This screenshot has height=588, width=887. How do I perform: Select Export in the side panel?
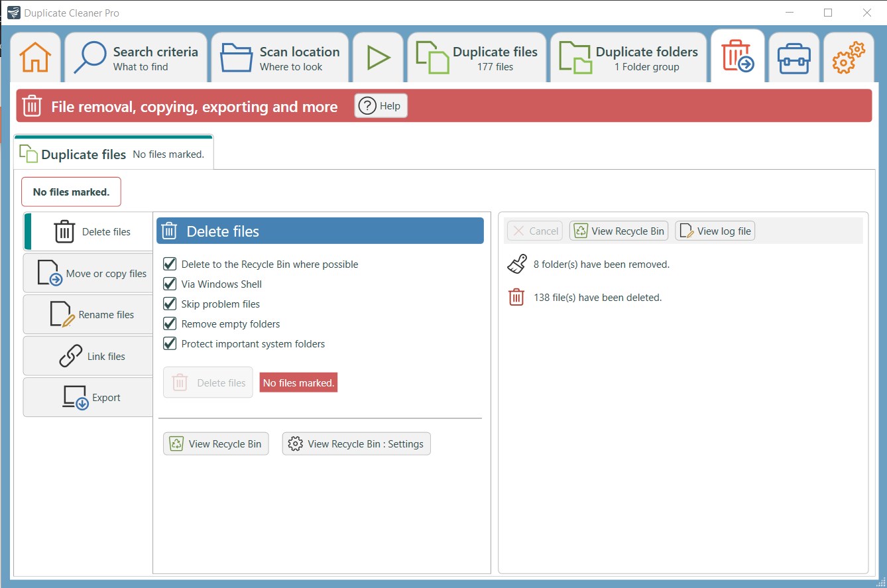(88, 398)
